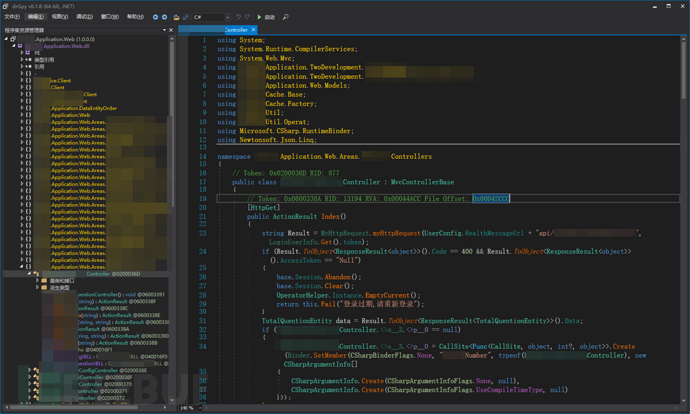Open the 调试(D) menu
The height and width of the screenshot is (414, 690).
(x=84, y=17)
